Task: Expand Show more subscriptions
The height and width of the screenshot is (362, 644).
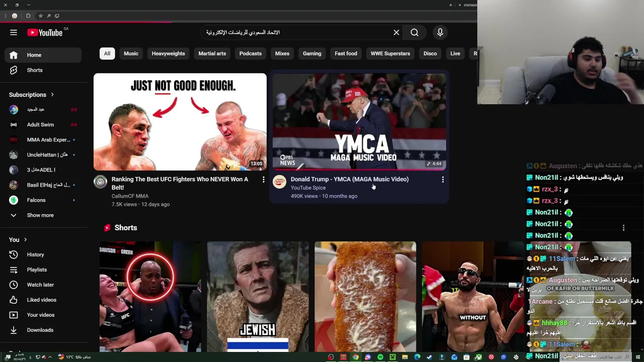Action: click(43, 215)
